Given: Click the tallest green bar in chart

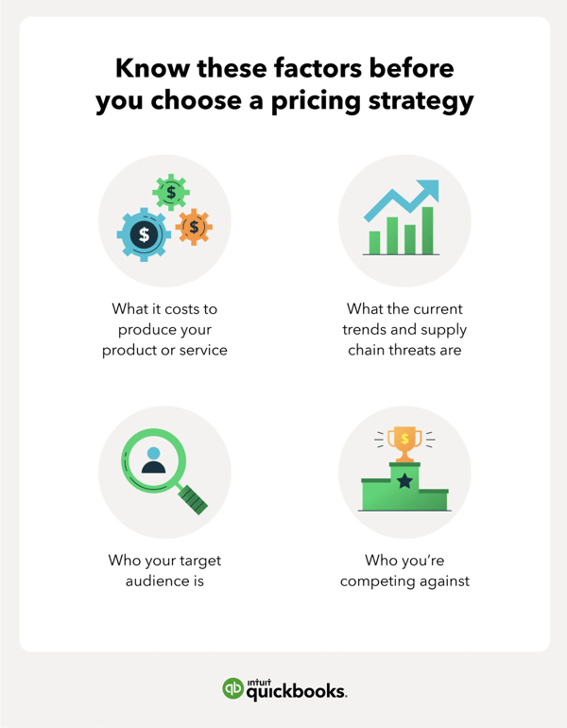Looking at the screenshot, I should (428, 231).
